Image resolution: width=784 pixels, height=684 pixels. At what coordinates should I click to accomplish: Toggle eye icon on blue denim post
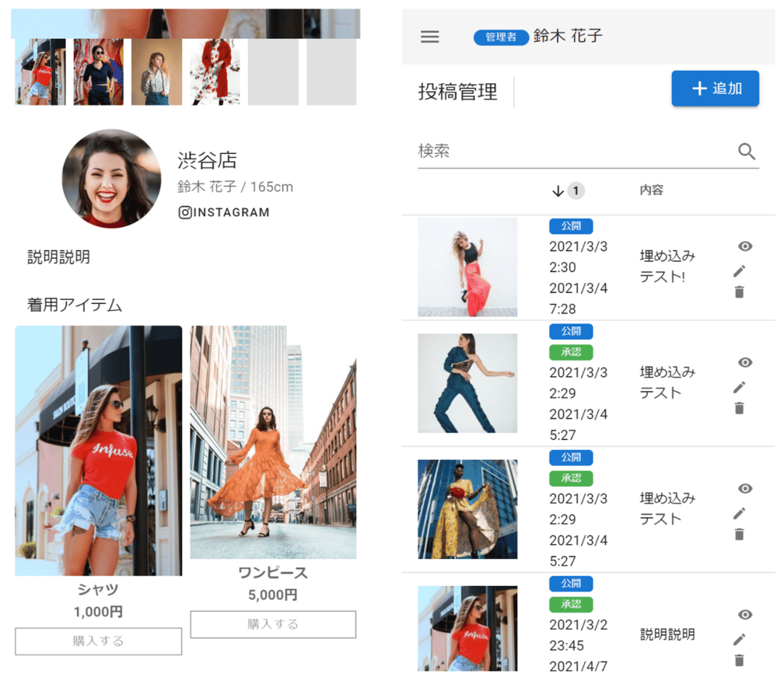pos(745,362)
